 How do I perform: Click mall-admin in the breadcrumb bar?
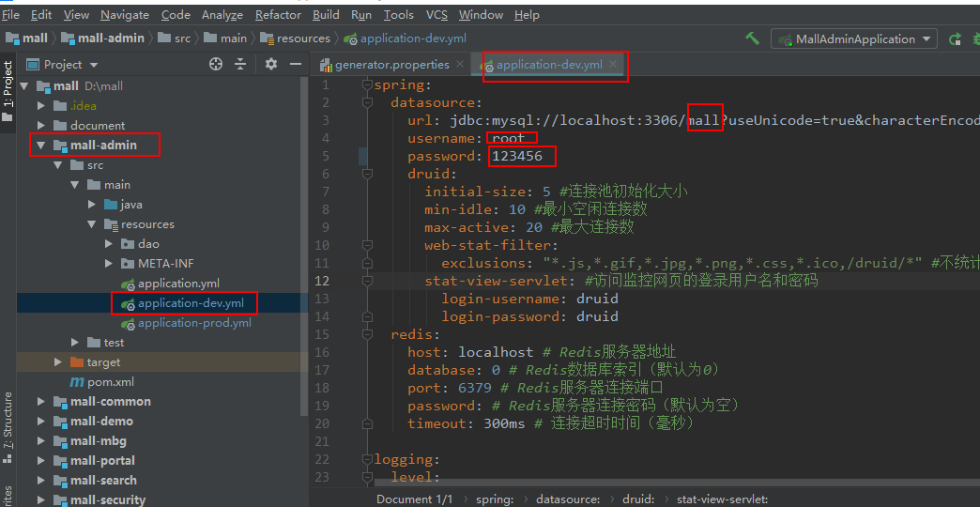(102, 38)
